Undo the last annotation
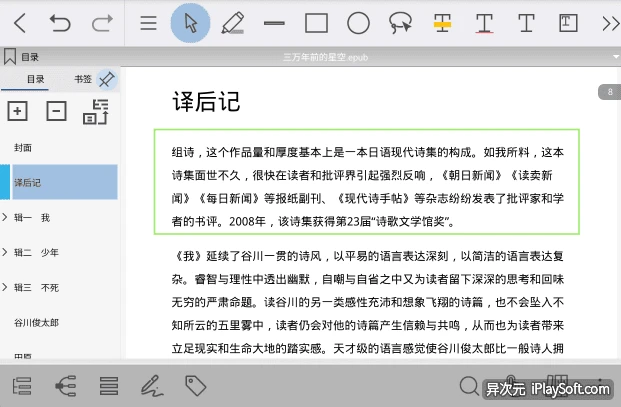 point(60,23)
